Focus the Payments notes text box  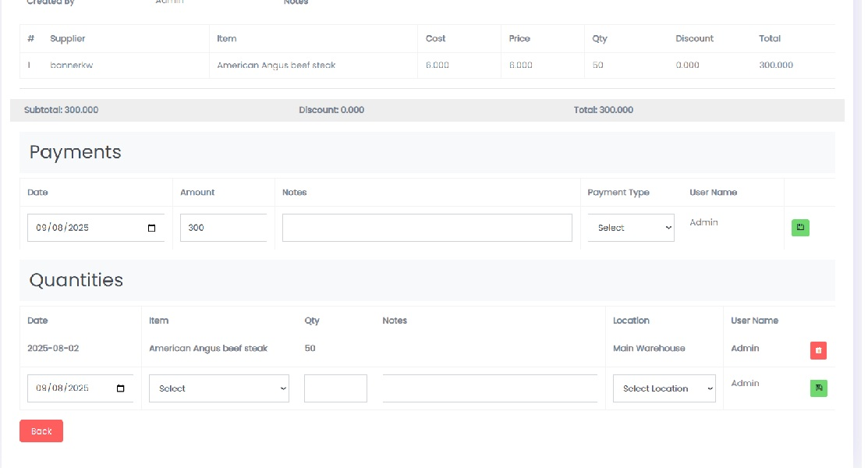(427, 228)
